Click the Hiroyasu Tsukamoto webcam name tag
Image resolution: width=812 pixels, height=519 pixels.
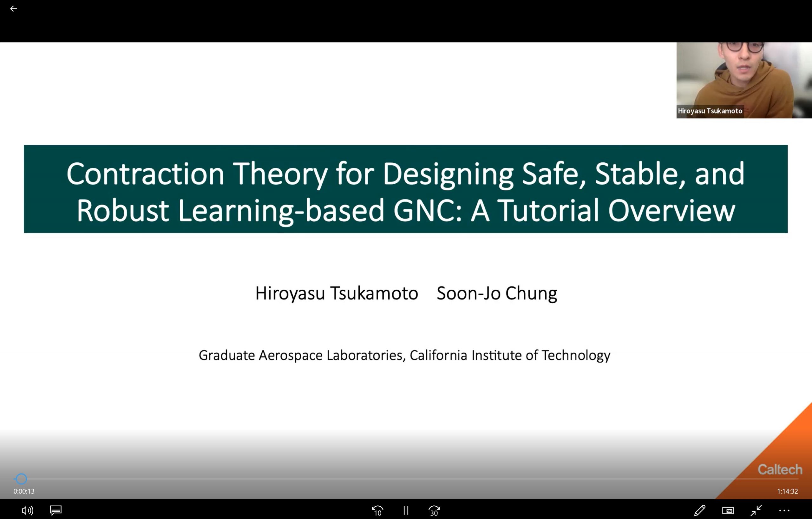(x=710, y=111)
